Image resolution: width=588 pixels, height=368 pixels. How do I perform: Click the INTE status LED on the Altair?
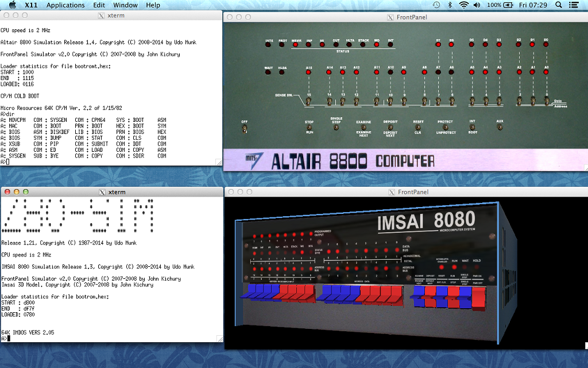(x=268, y=45)
